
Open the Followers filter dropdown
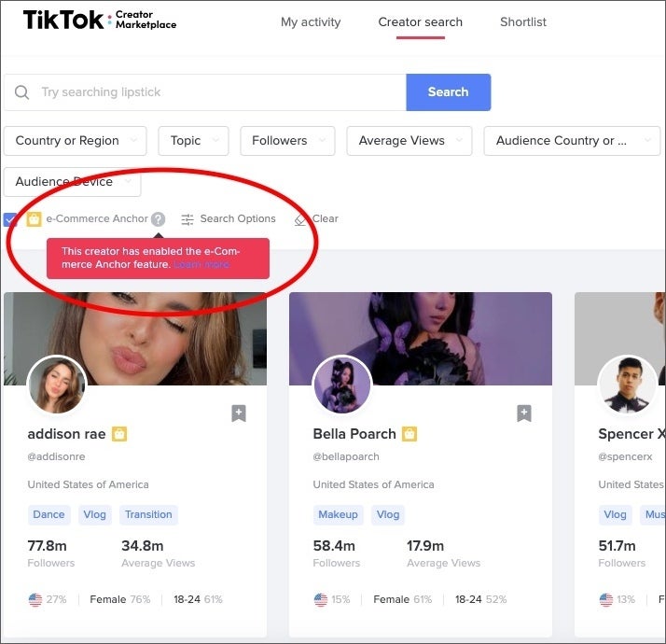point(287,141)
